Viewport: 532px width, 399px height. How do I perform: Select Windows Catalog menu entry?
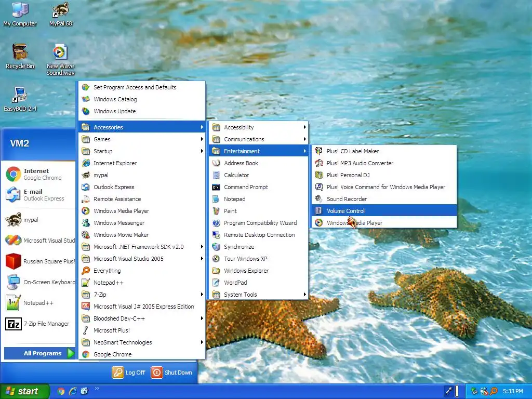point(142,99)
